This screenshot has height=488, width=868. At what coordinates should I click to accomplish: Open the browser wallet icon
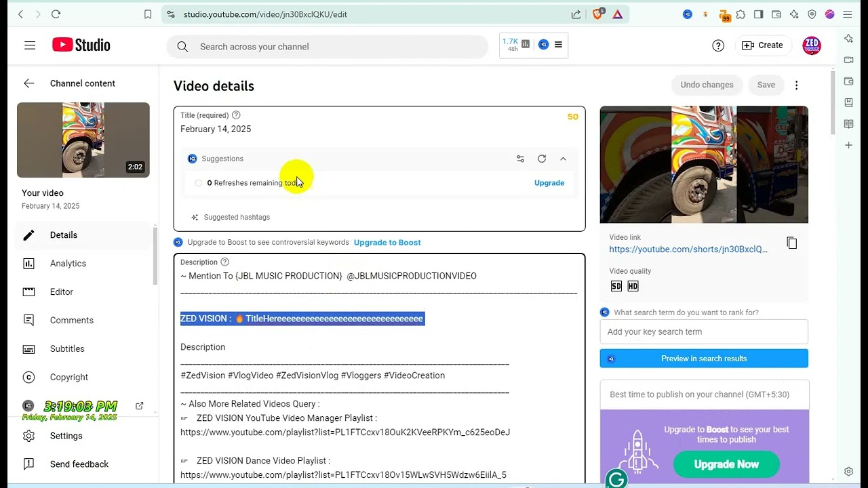click(776, 14)
